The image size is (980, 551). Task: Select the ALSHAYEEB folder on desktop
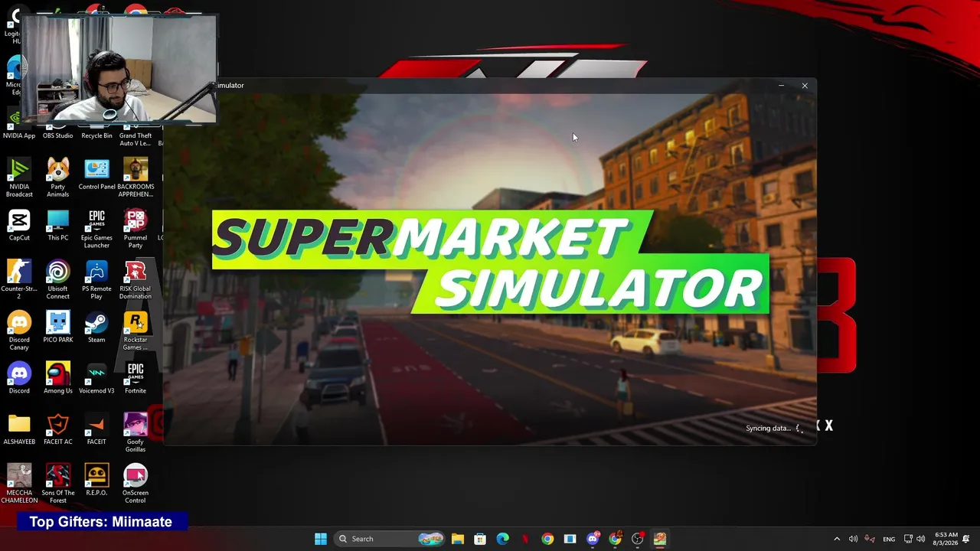click(x=19, y=429)
